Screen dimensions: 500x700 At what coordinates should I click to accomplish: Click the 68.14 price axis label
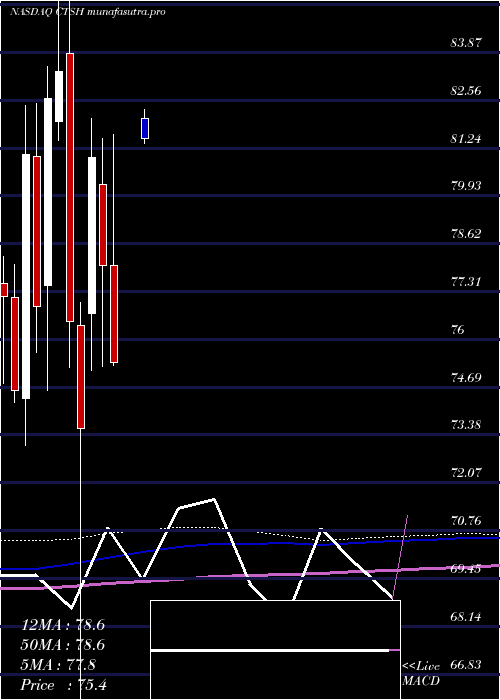(466, 617)
